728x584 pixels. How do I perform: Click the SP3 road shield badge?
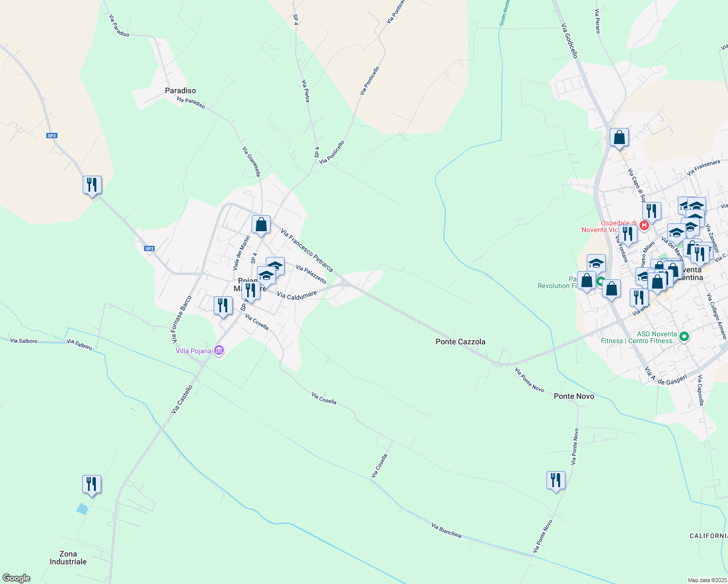tap(51, 135)
